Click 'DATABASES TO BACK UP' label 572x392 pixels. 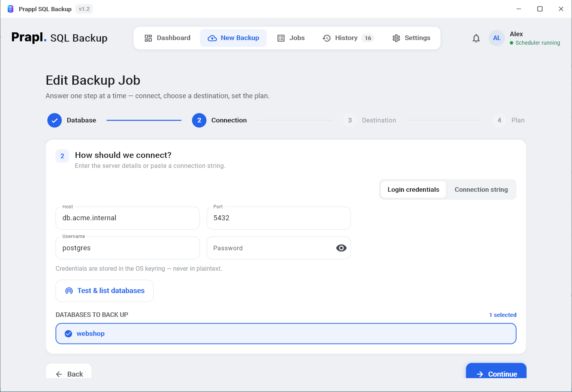92,315
